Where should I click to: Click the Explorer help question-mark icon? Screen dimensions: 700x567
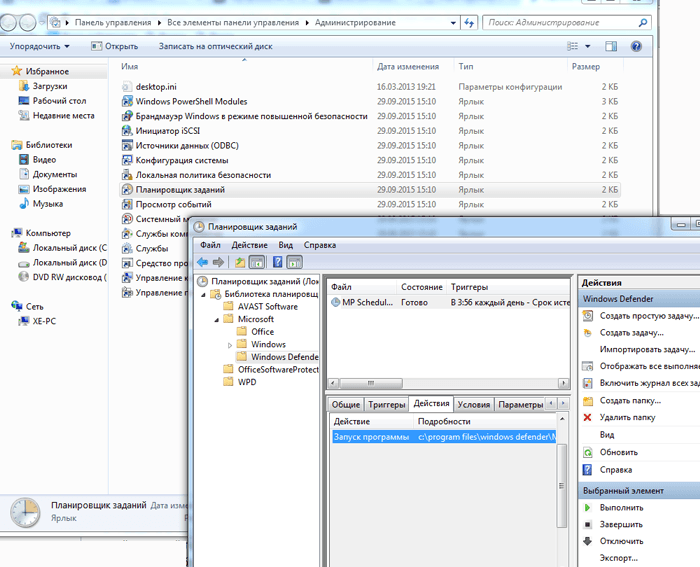636,46
